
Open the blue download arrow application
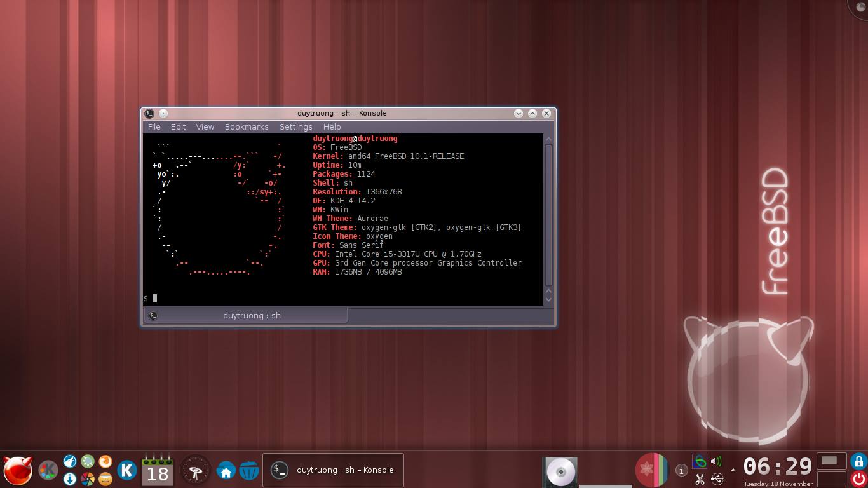(x=70, y=478)
